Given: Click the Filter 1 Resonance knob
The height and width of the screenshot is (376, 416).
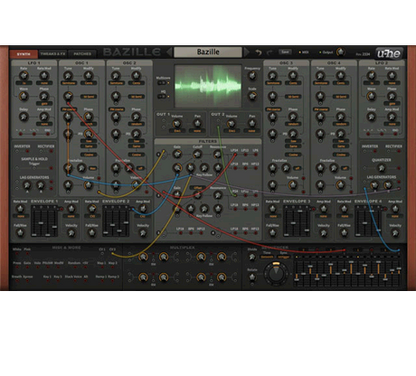Looking at the screenshot, I should click(x=218, y=154).
